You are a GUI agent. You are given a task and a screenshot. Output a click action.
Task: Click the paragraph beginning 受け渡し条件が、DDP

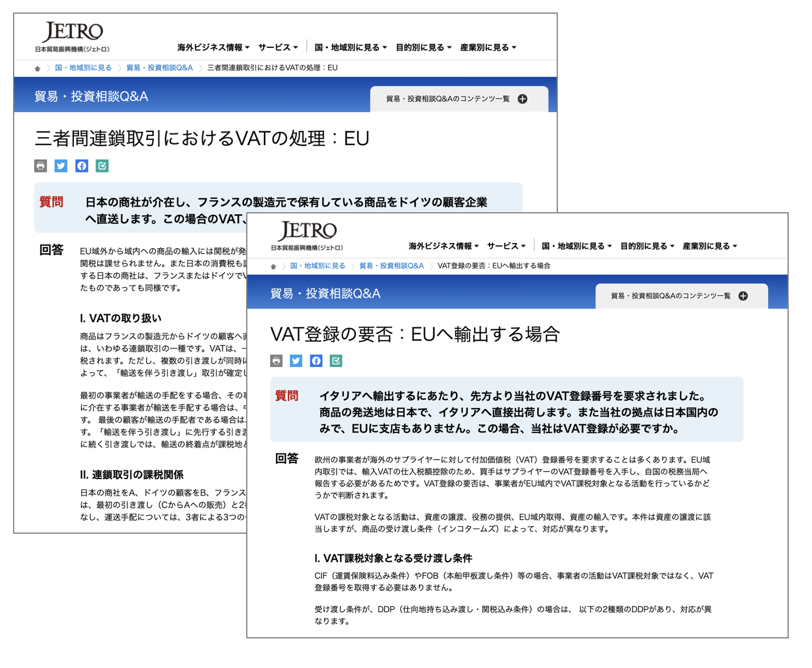[x=513, y=615]
